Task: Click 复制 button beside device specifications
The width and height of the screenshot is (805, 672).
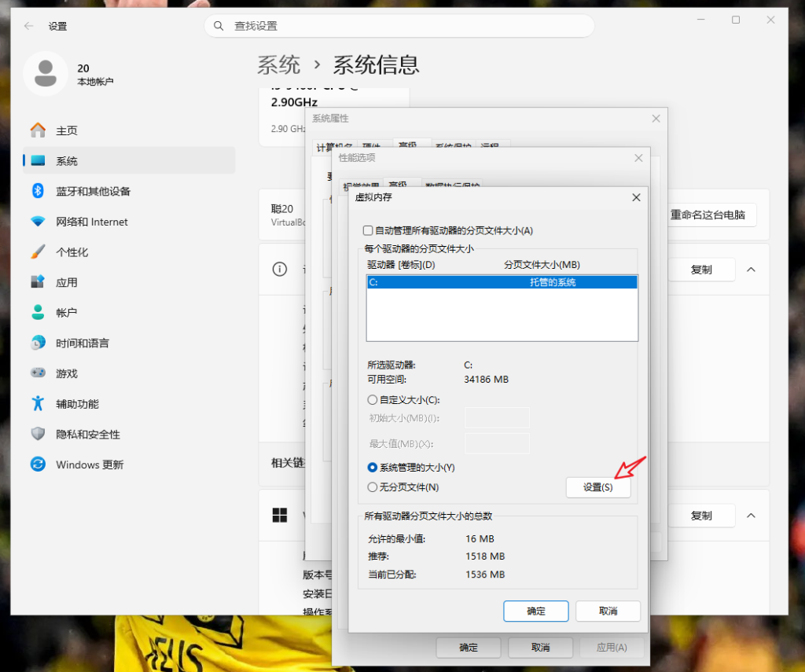Action: [701, 270]
